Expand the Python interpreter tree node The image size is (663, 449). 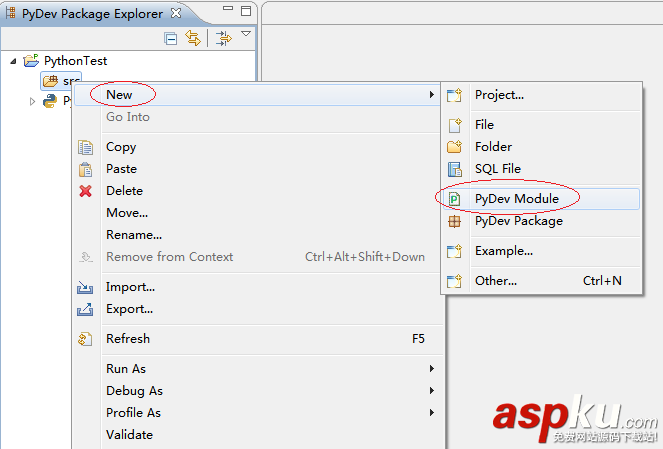click(x=32, y=101)
